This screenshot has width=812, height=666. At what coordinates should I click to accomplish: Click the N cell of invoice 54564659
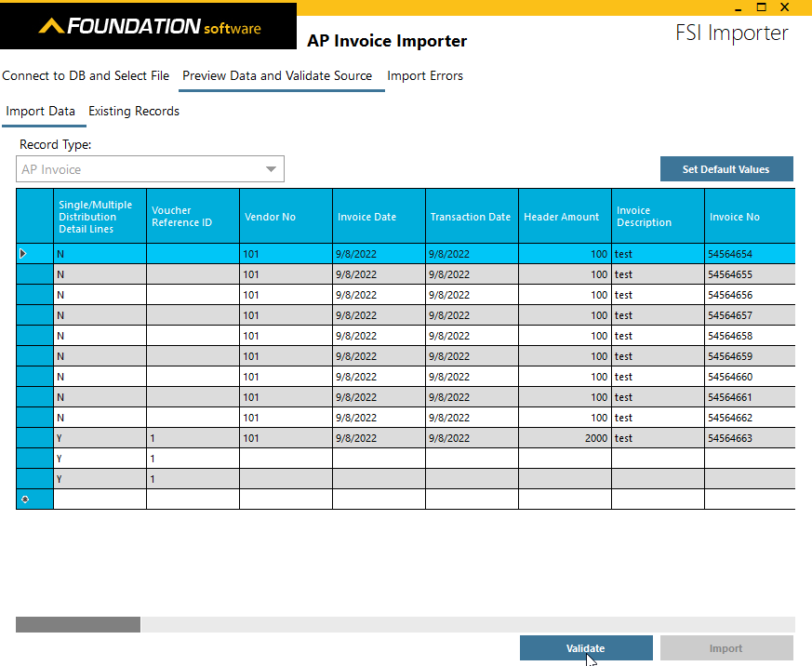coord(100,356)
